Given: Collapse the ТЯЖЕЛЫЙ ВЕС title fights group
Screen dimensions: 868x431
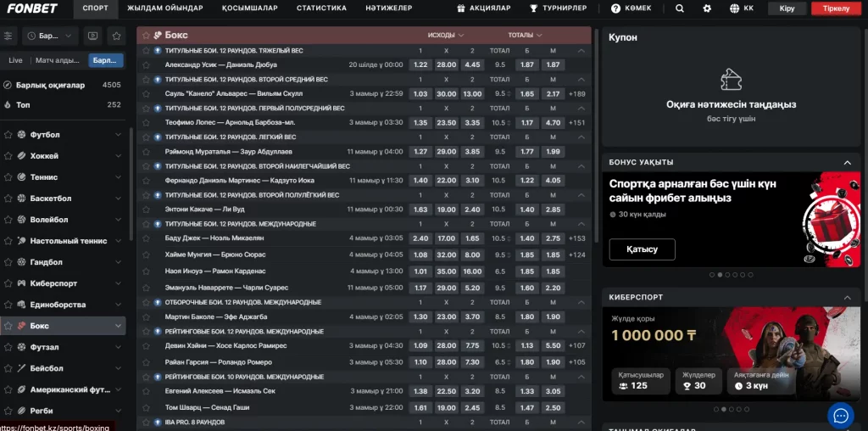Looking at the screenshot, I should click(581, 50).
